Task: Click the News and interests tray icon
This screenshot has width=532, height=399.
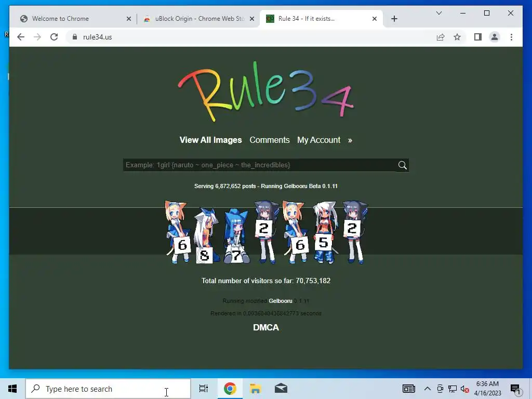Action: (x=408, y=389)
